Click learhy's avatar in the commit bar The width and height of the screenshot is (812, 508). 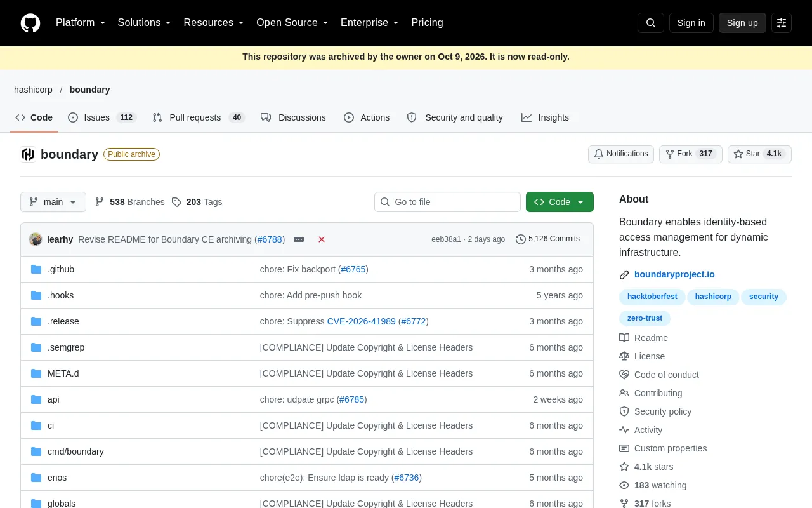click(x=36, y=239)
